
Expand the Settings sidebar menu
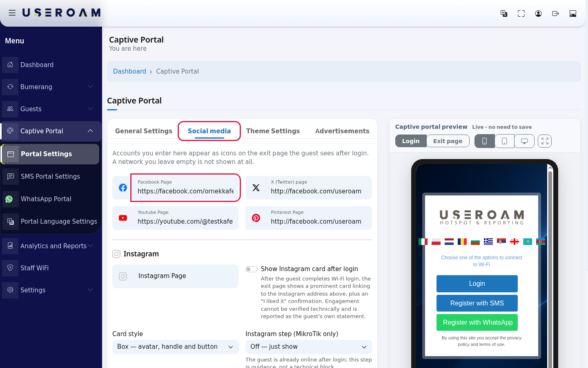(x=51, y=290)
